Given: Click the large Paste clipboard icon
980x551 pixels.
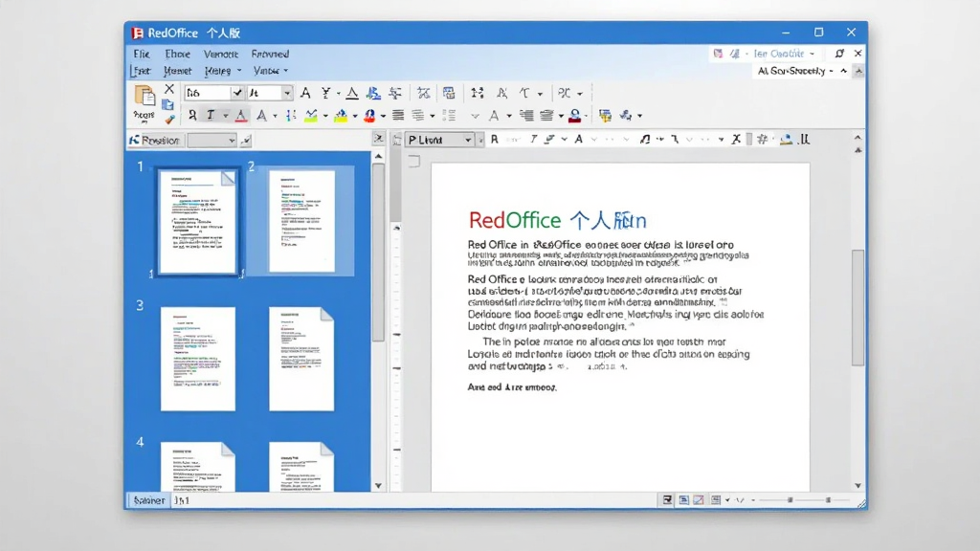Looking at the screenshot, I should click(145, 96).
